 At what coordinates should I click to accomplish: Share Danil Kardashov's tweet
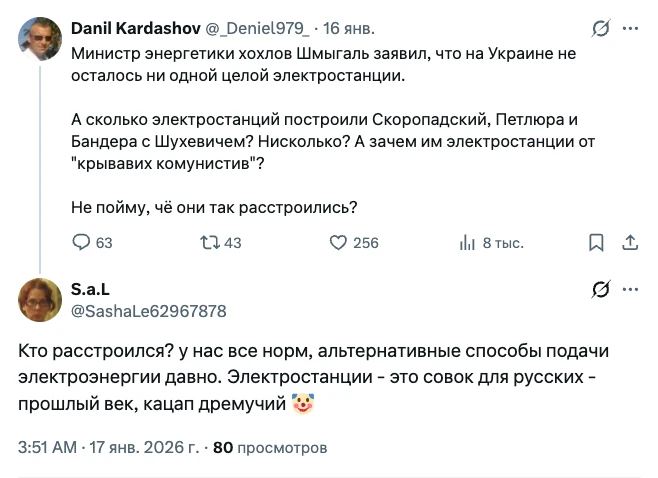[x=630, y=242]
